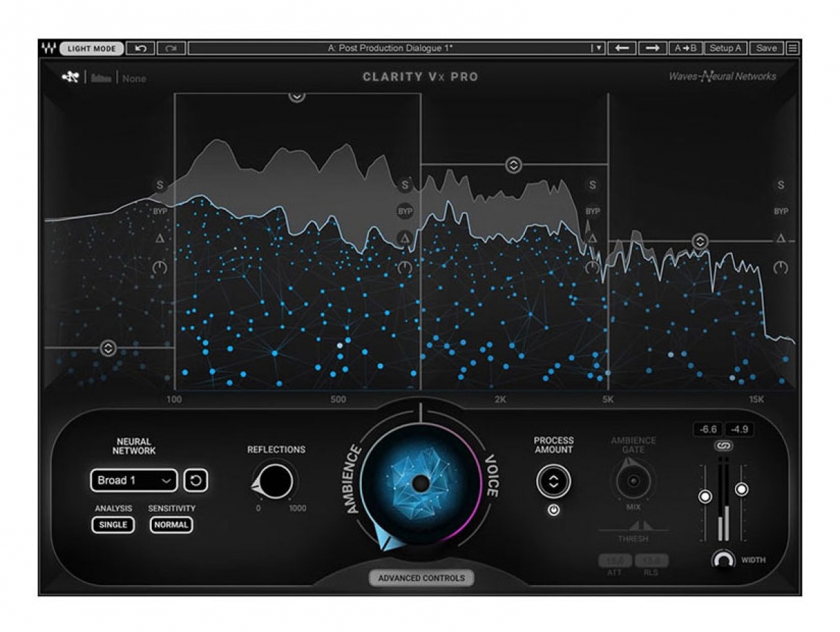Click the central Ambience/Voice main knob
The height and width of the screenshot is (632, 840).
(420, 483)
